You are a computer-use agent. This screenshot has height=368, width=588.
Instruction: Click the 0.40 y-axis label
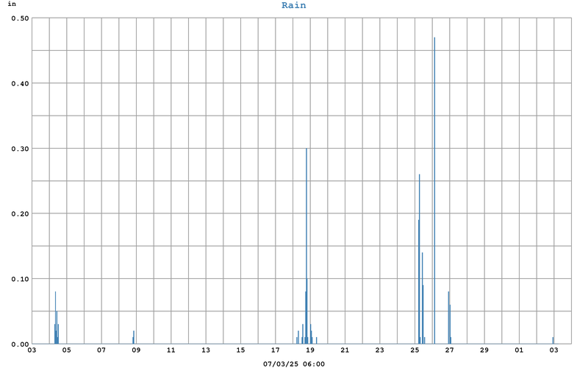pyautogui.click(x=20, y=83)
